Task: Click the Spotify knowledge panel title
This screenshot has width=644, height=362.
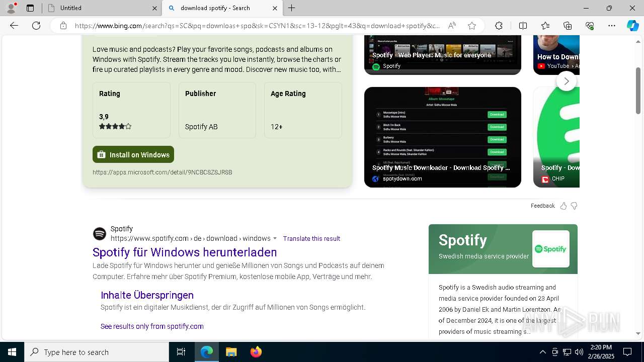Action: pos(463,240)
